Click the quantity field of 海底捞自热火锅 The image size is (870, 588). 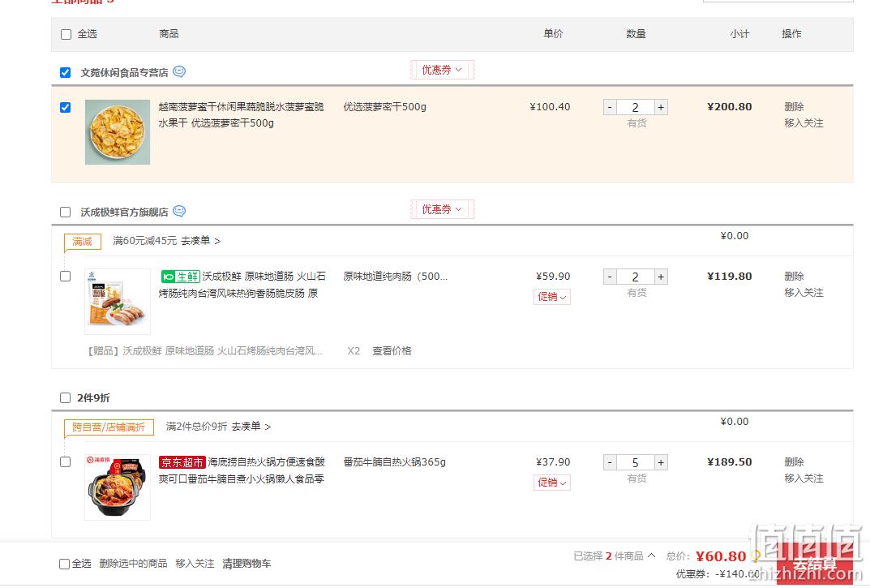click(x=636, y=462)
